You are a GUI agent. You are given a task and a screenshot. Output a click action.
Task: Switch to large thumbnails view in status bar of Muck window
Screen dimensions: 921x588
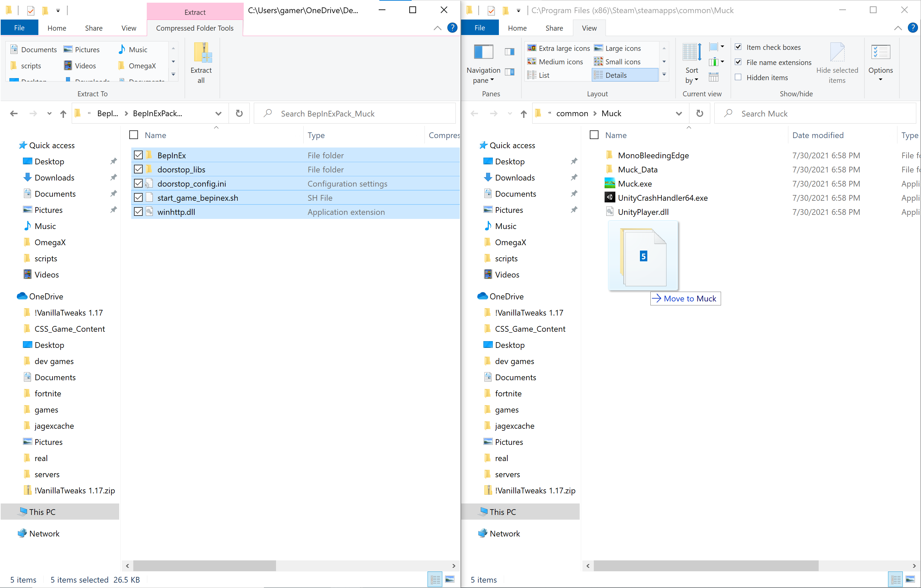click(x=910, y=580)
